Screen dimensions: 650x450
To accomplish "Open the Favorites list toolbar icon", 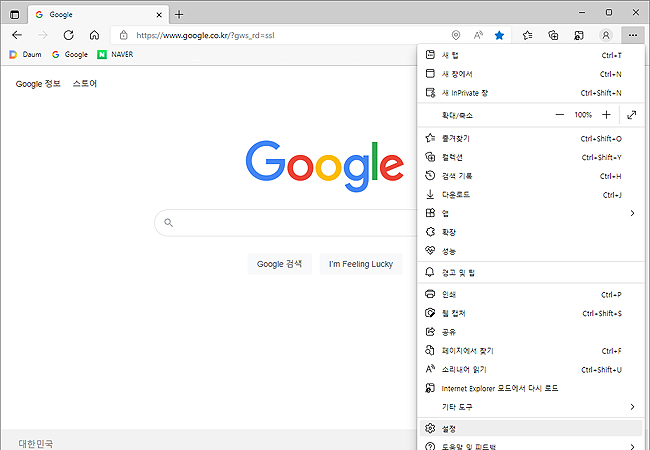I will click(x=527, y=35).
